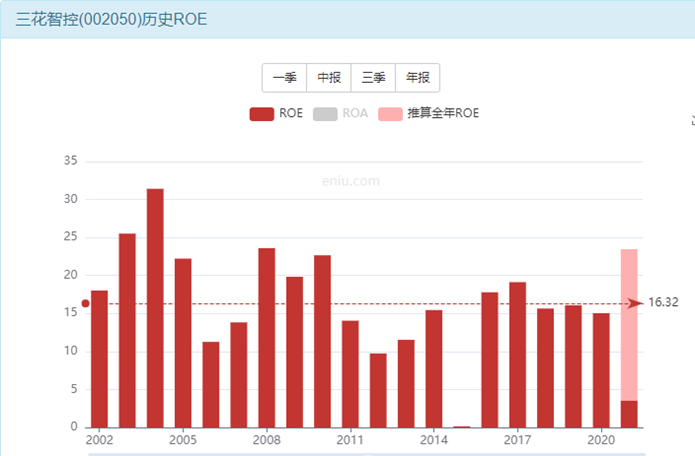Click the 2008 ROE bar
This screenshot has width=695, height=456.
click(267, 338)
